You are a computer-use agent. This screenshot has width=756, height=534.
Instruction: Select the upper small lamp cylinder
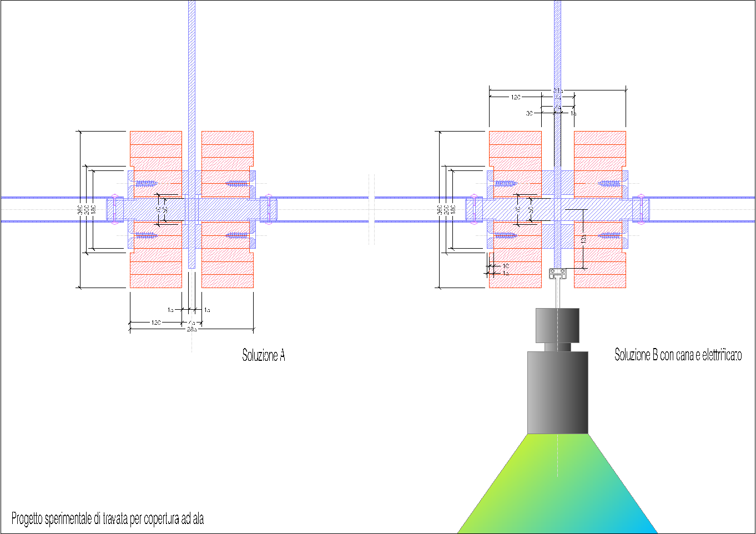pos(557,325)
